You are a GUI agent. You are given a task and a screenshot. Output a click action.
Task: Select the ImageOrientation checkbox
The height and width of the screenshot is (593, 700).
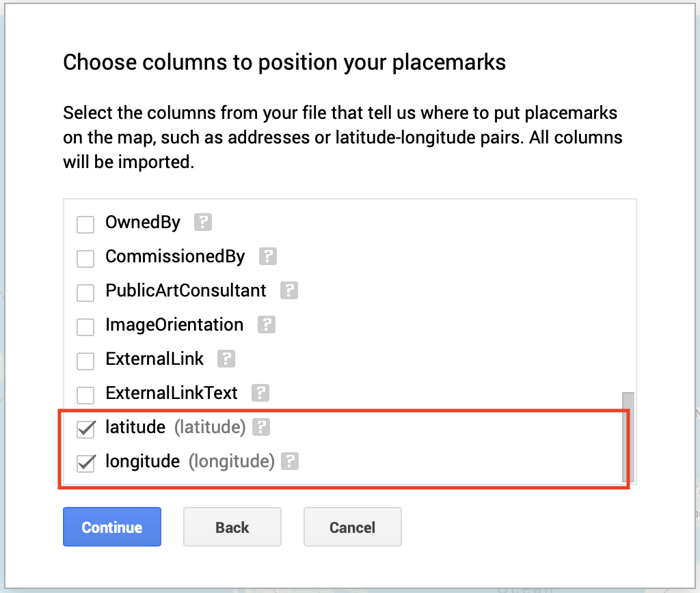tap(85, 327)
